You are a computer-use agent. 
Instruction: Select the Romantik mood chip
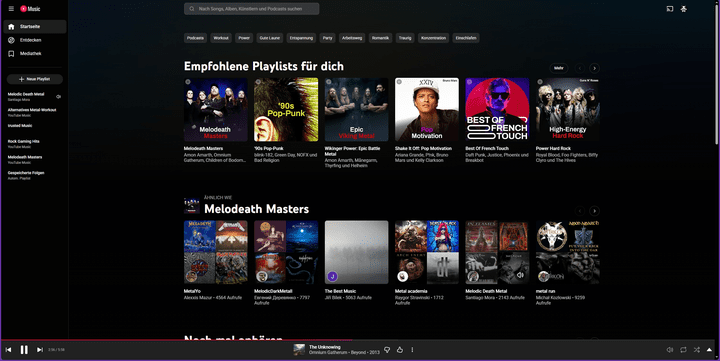(x=380, y=38)
